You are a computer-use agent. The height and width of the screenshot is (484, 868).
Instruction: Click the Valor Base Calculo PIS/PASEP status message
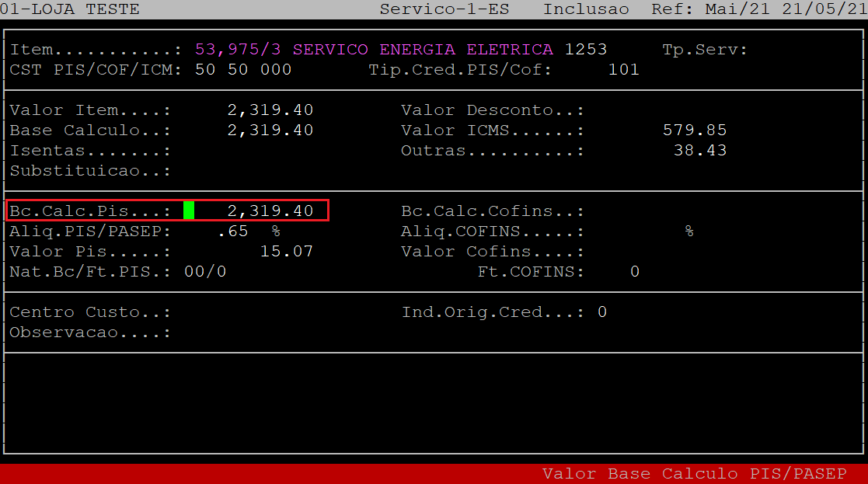click(x=694, y=474)
